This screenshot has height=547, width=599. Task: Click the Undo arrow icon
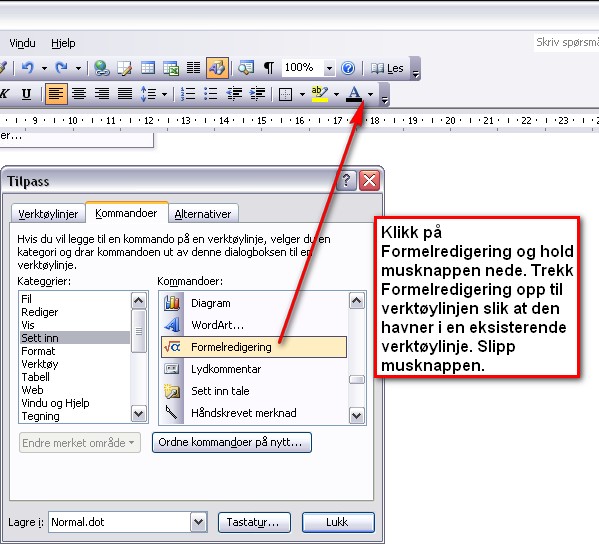tap(28, 68)
